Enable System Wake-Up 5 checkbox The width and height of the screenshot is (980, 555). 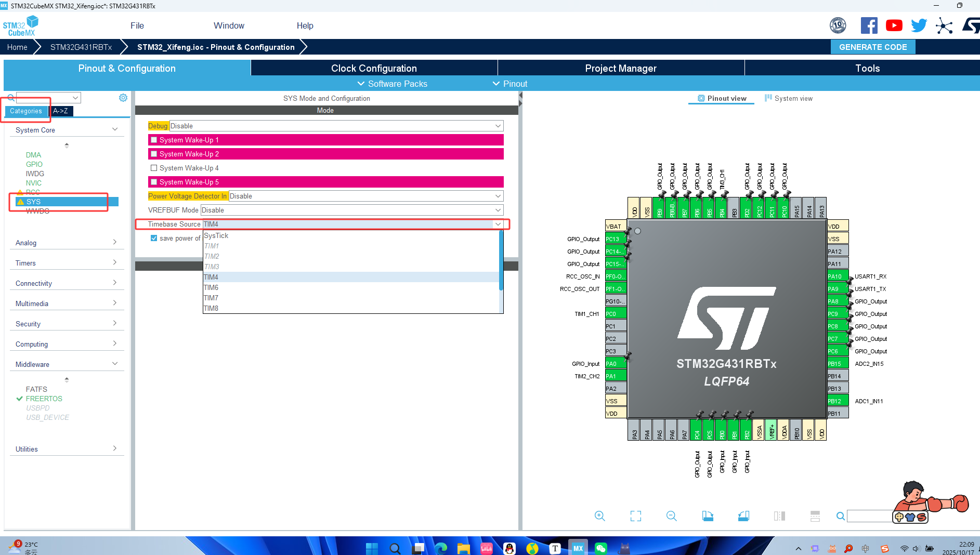(x=154, y=182)
